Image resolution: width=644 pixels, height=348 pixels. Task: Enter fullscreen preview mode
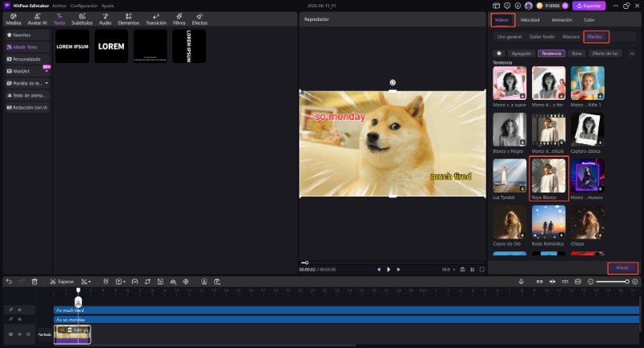[x=482, y=270]
